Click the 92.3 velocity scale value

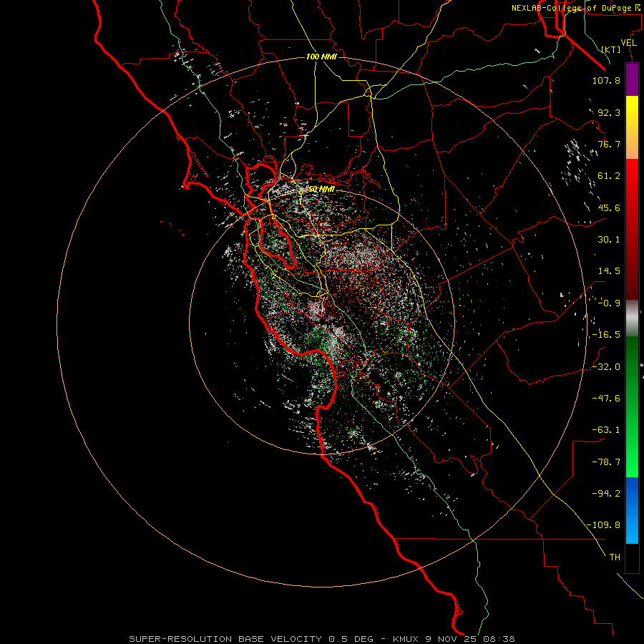tap(609, 112)
